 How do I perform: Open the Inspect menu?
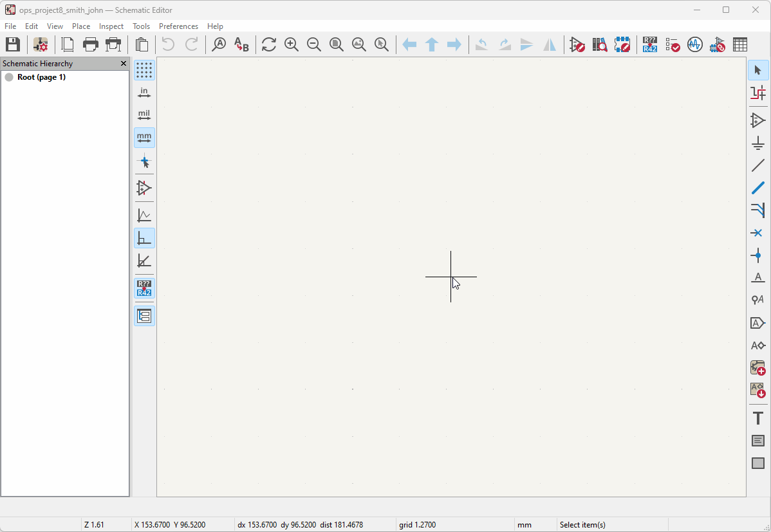[x=111, y=26]
